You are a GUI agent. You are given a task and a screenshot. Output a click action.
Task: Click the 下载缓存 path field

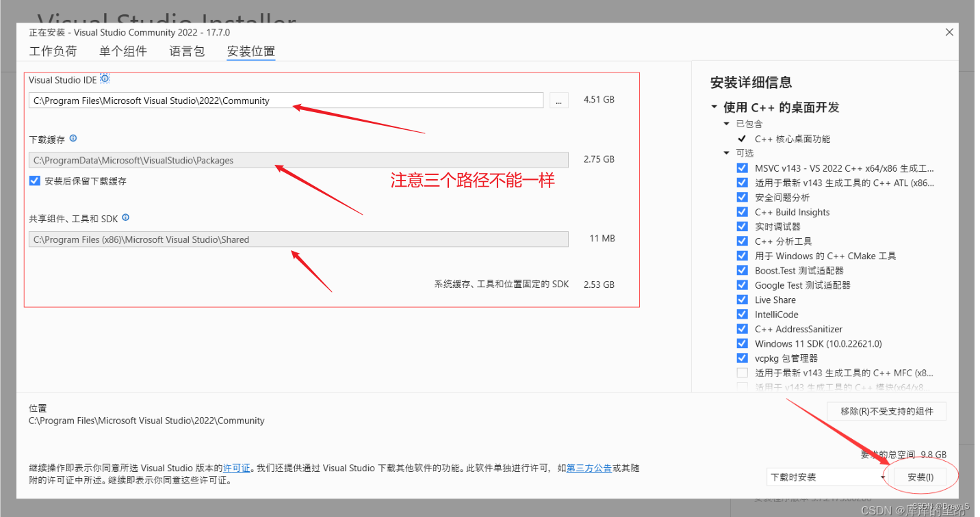(x=298, y=160)
